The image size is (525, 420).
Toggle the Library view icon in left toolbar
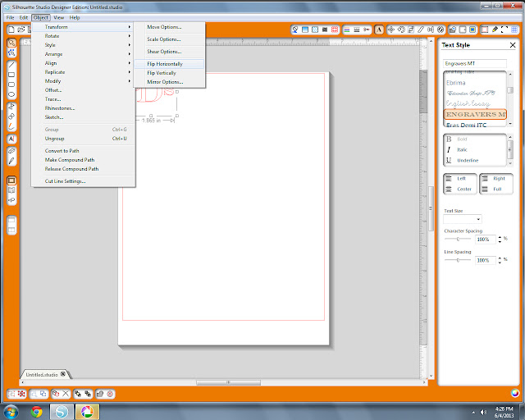point(11,190)
